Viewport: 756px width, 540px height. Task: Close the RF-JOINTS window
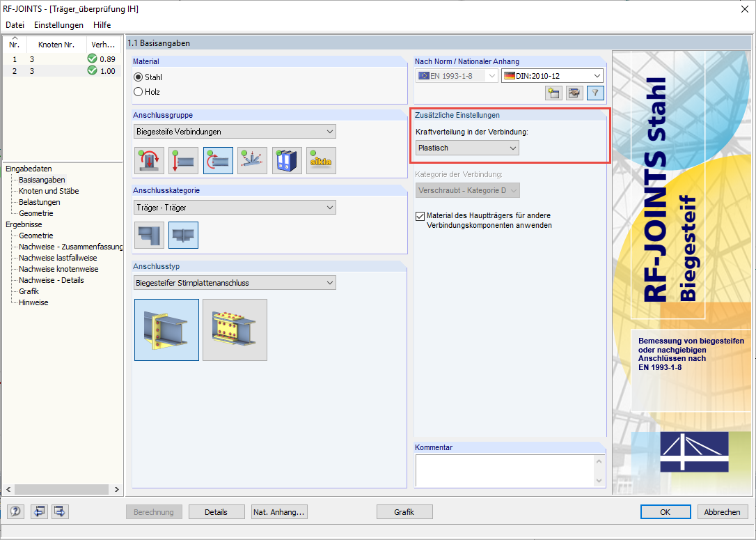click(745, 9)
